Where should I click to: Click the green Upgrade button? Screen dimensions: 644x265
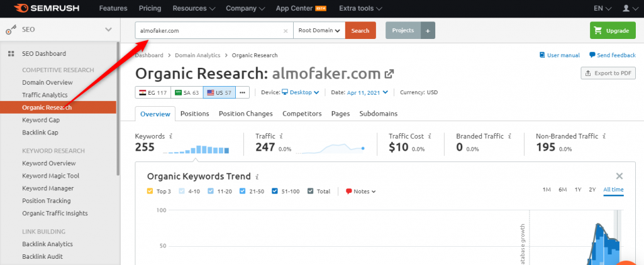pos(613,31)
